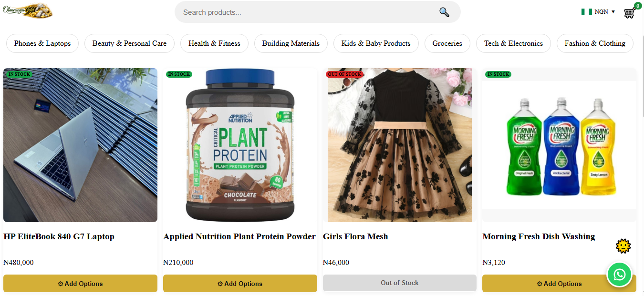Add Options for HP EliteBook laptop
The image size is (644, 296).
80,284
